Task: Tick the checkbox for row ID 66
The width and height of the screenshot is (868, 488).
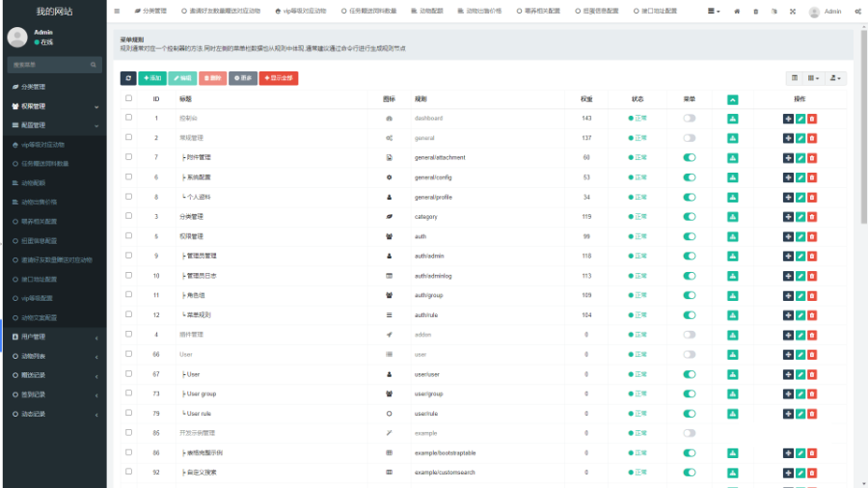Action: click(129, 355)
